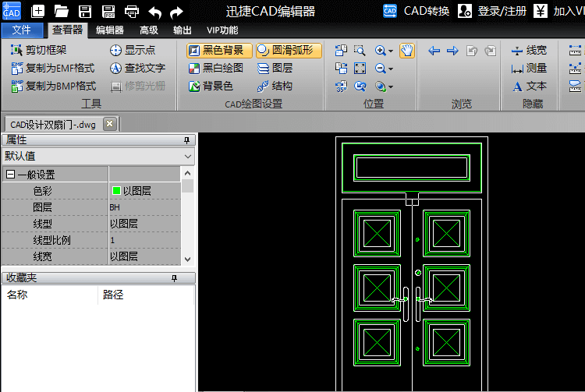Viewport: 585px width, 392px height.
Task: Click the 图层 value BH
Action: tap(145, 207)
